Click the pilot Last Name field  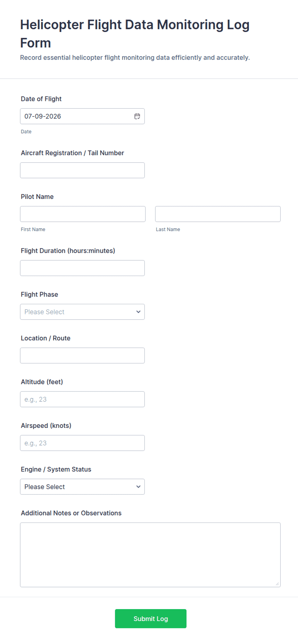218,214
